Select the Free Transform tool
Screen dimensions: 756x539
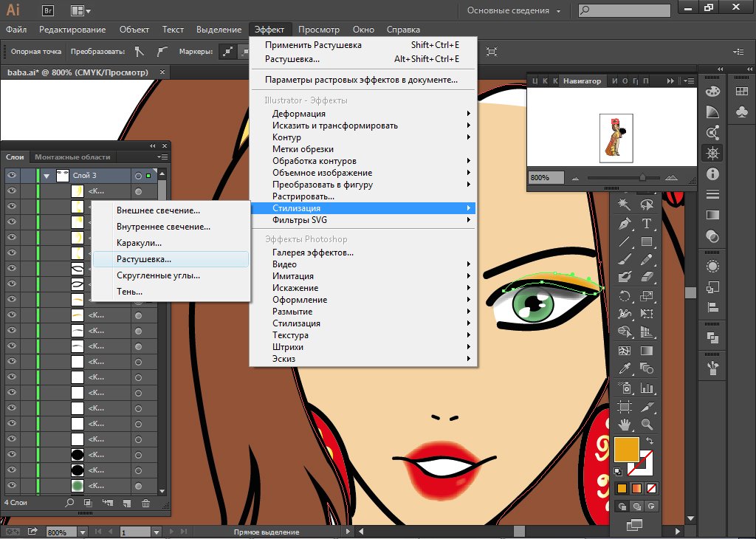coord(647,314)
